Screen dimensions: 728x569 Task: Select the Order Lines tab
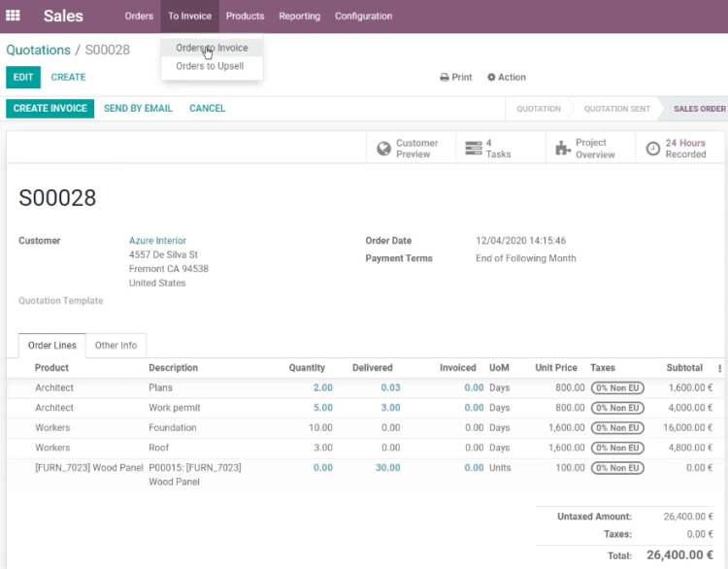pos(52,346)
